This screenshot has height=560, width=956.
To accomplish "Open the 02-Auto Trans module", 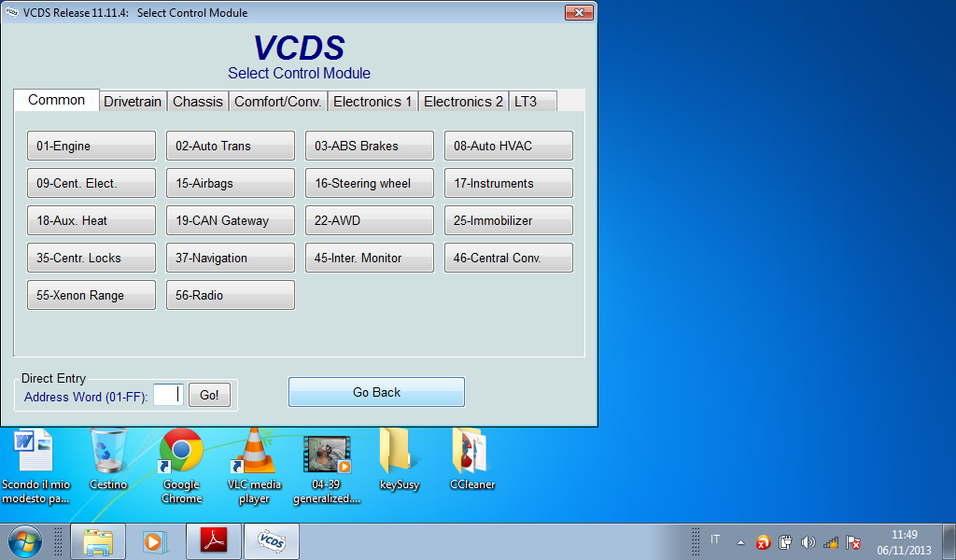I will 231,146.
